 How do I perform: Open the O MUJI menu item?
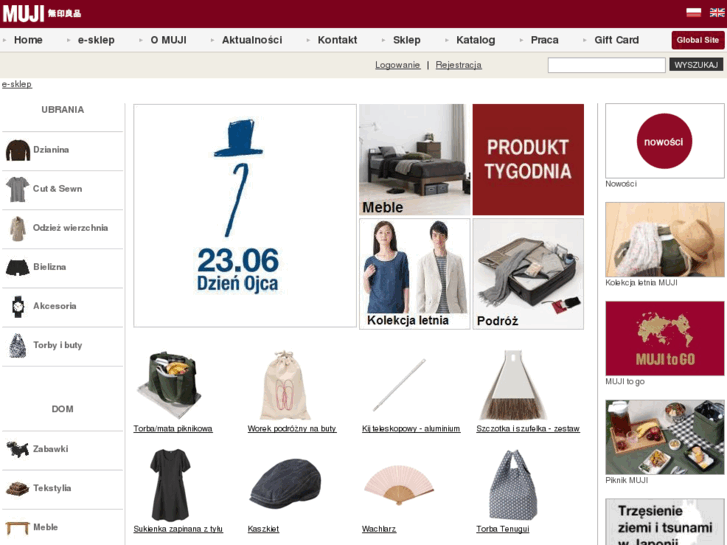coord(168,40)
